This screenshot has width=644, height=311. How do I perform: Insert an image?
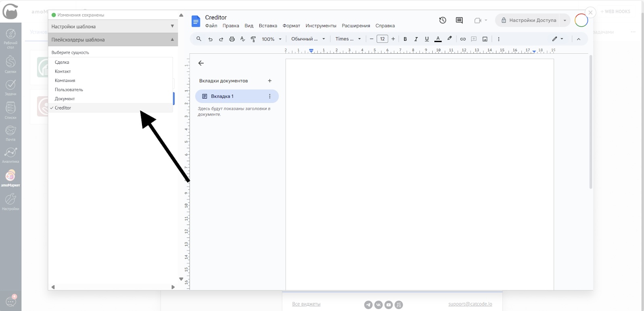pyautogui.click(x=485, y=39)
